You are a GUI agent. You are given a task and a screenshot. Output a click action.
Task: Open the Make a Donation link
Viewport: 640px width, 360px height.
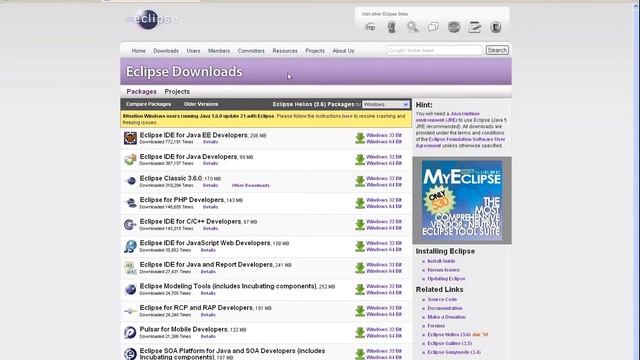(x=446, y=317)
